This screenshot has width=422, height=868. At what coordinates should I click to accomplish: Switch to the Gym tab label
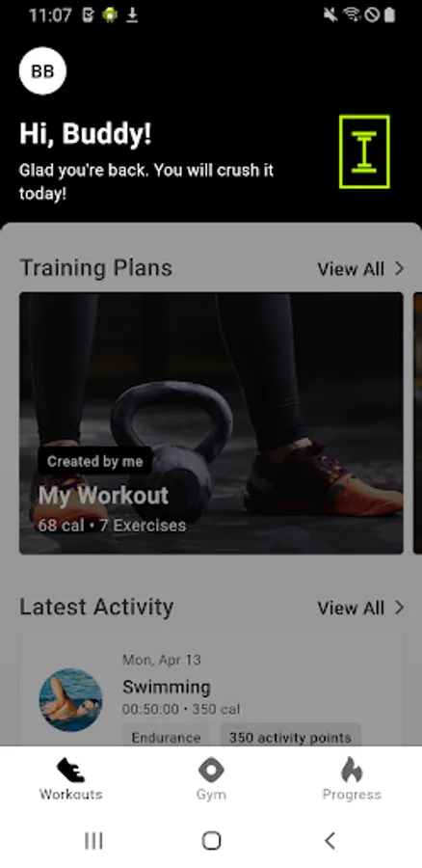(x=211, y=795)
